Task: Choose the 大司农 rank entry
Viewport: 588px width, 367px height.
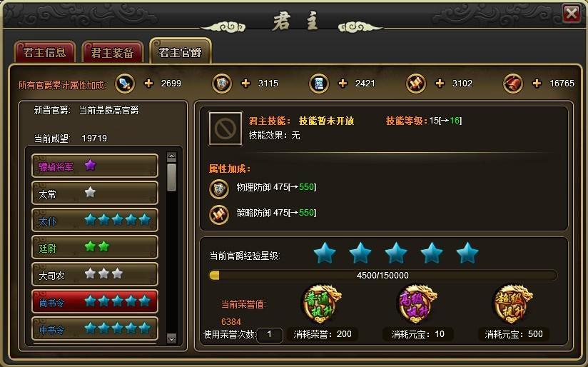Action: (x=95, y=274)
